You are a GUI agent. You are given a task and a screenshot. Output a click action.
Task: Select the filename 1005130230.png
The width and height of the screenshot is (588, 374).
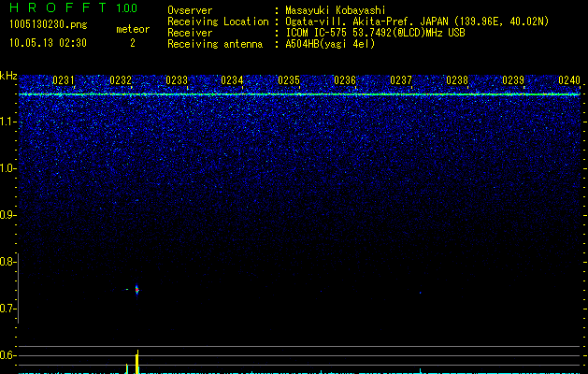(x=49, y=24)
